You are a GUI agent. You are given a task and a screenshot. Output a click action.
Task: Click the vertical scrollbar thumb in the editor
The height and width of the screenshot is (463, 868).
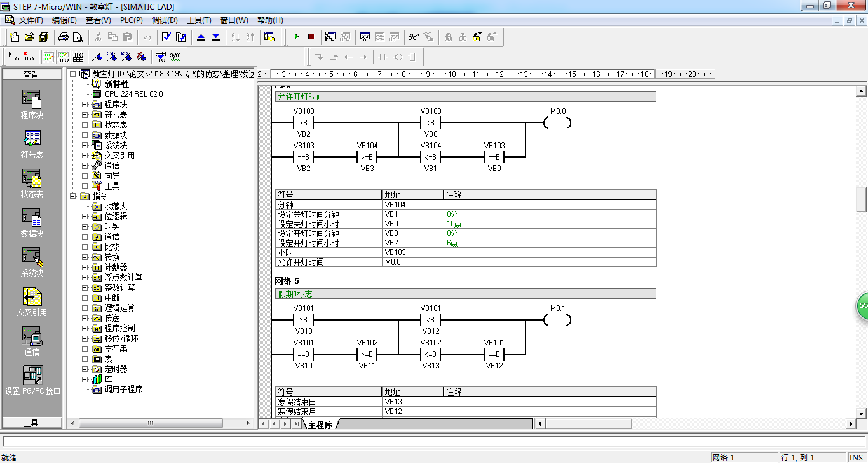coord(862,200)
